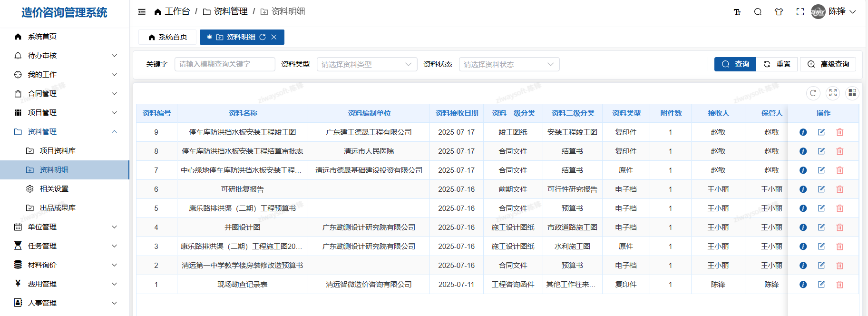This screenshot has width=868, height=316.
Task: Open the 资料状态 dropdown
Action: 509,64
